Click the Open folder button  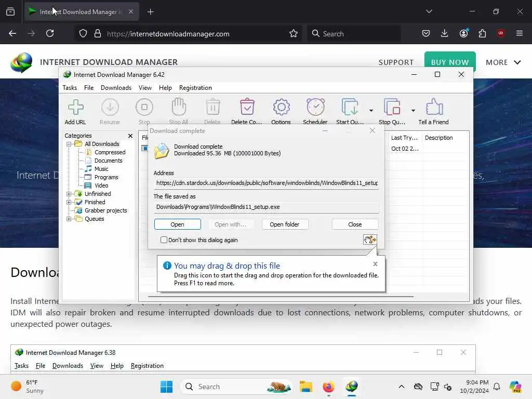pos(285,224)
